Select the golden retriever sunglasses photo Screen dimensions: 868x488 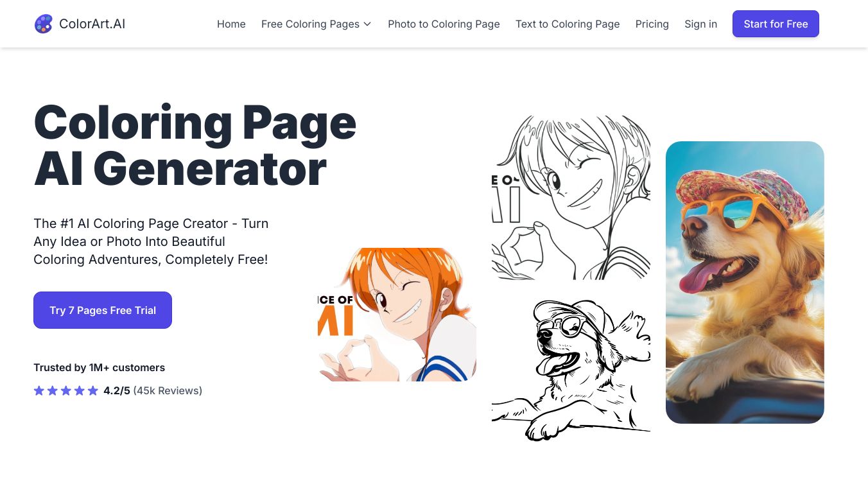745,283
